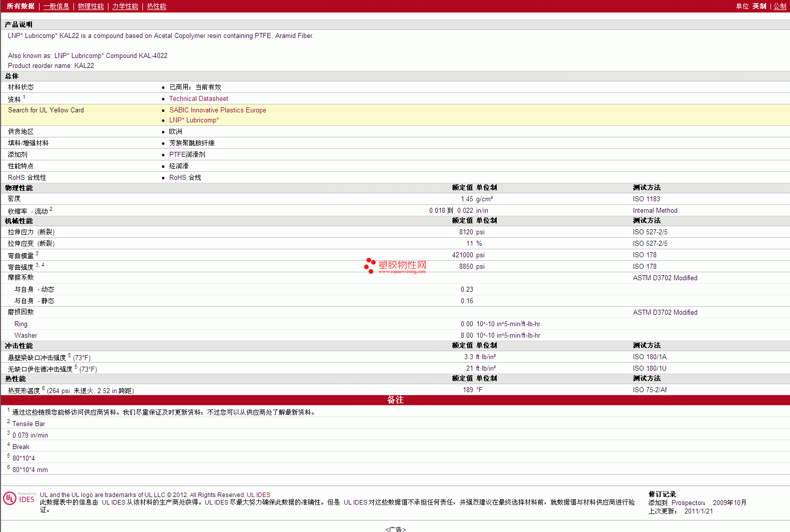
Task: Click the 备注 notes header bar
Action: pos(395,400)
